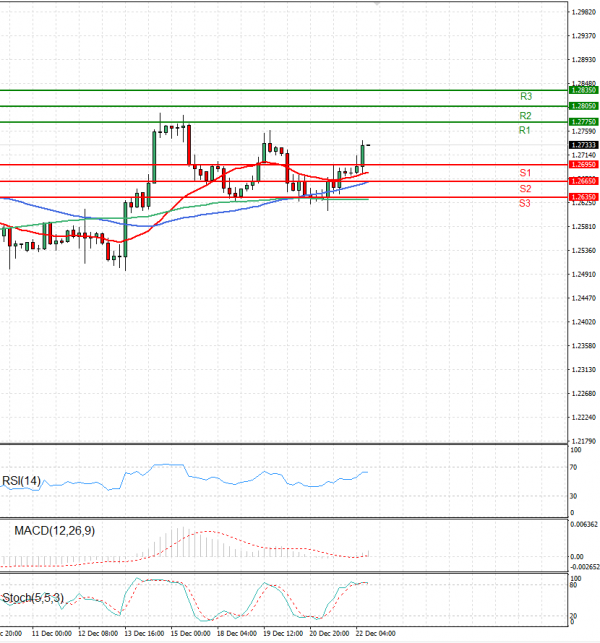Click the 30 level on RSI scale
Image resolution: width=600 pixels, height=643 pixels.
pos(573,496)
